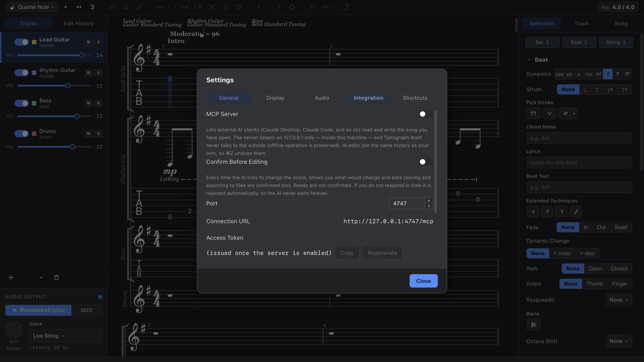Viewport: 644px width, 362px height.
Task: Enable the MCP Server switch
Action: [x=426, y=114]
